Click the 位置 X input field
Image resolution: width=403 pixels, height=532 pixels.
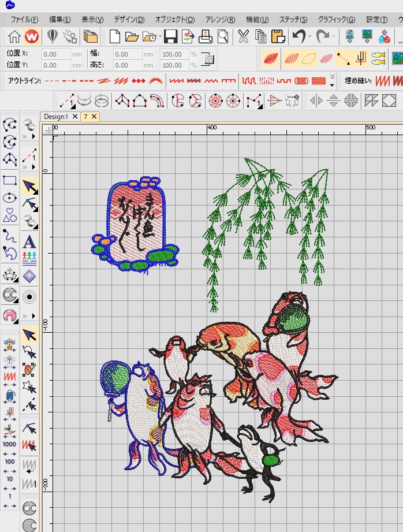pyautogui.click(x=56, y=54)
